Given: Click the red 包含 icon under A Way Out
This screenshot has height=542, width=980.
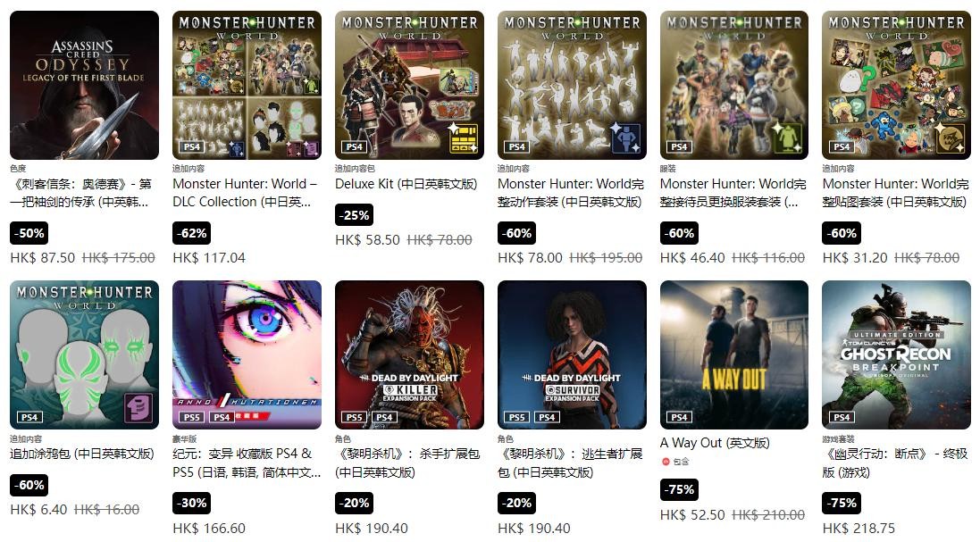Looking at the screenshot, I should point(666,462).
